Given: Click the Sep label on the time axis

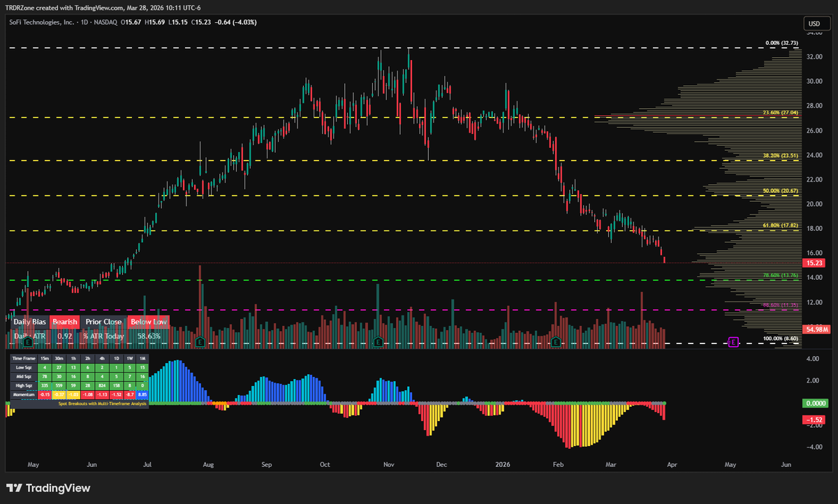Looking at the screenshot, I should [265, 464].
